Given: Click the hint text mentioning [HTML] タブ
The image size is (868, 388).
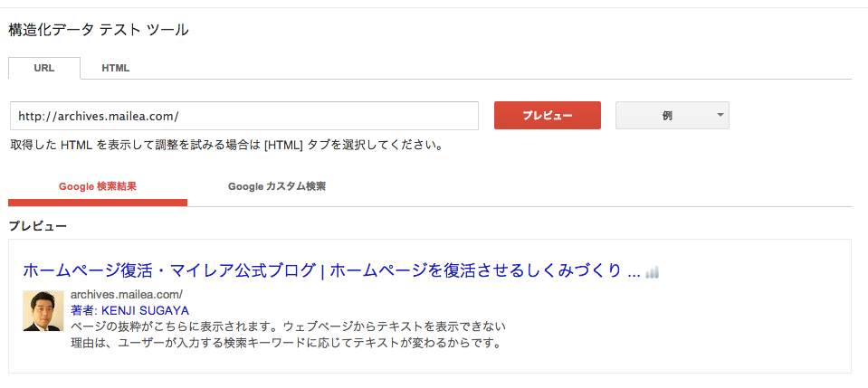Looking at the screenshot, I should point(226,147).
